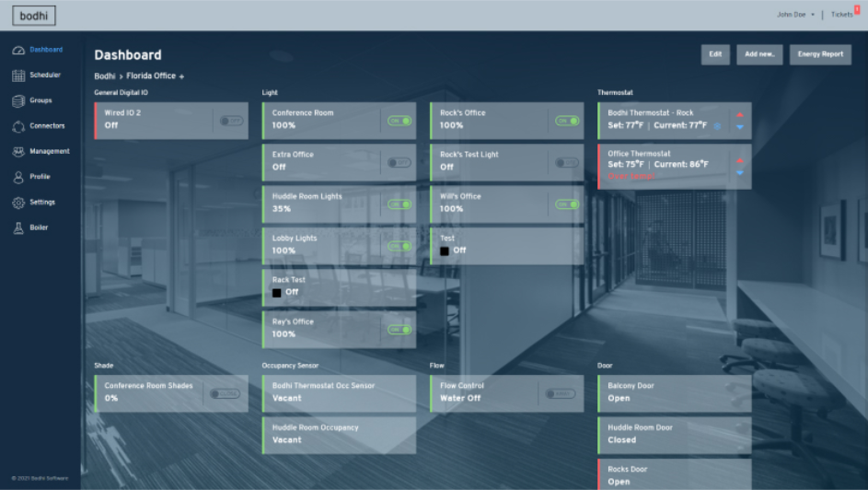Lower setpoint on Office Thermostat
This screenshot has height=490, width=868.
tap(739, 173)
